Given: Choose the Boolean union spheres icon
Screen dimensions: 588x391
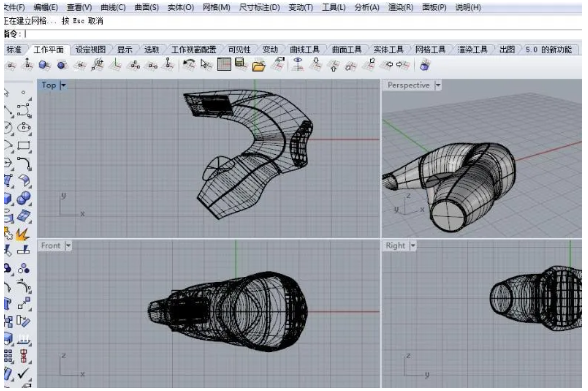Looking at the screenshot, I should point(24,198).
